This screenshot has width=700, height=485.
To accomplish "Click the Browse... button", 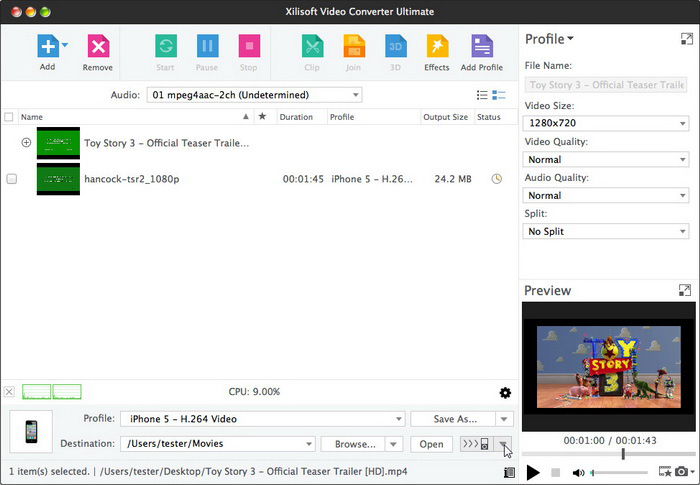I will pos(354,444).
